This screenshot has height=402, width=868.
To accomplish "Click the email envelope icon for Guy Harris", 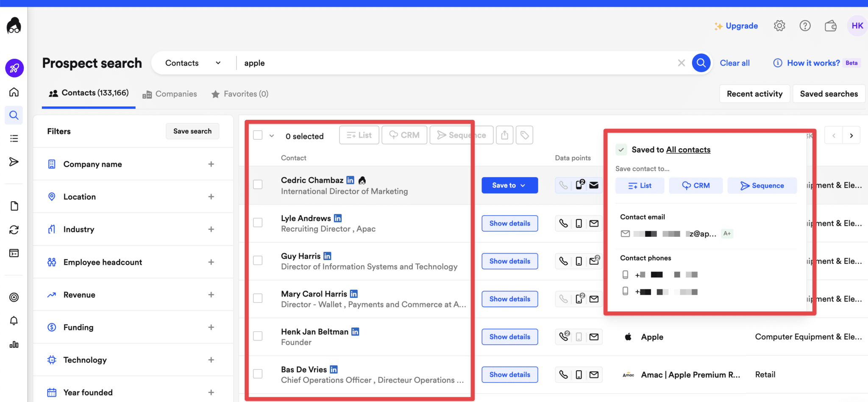I will [x=594, y=261].
